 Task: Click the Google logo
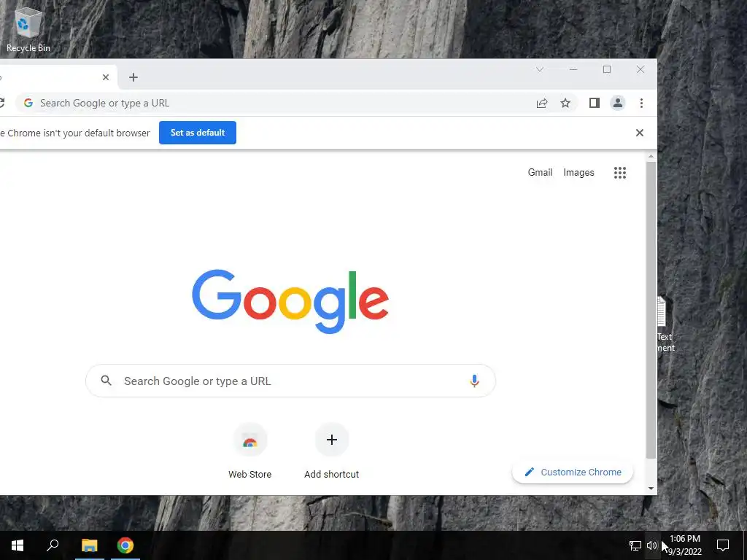[x=290, y=301]
